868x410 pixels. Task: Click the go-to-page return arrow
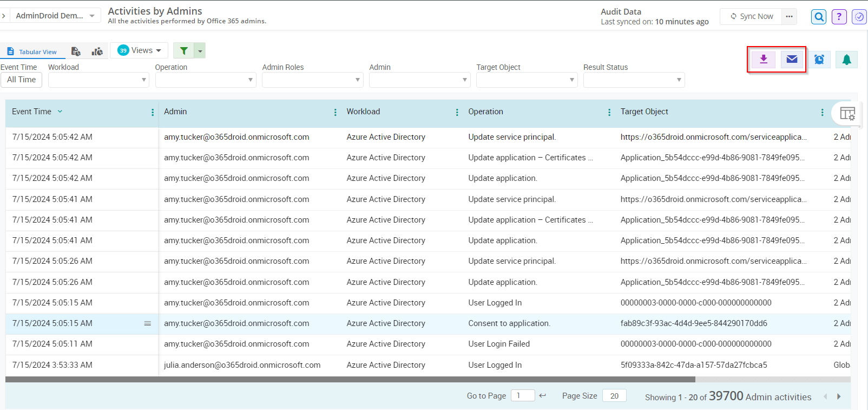click(543, 396)
